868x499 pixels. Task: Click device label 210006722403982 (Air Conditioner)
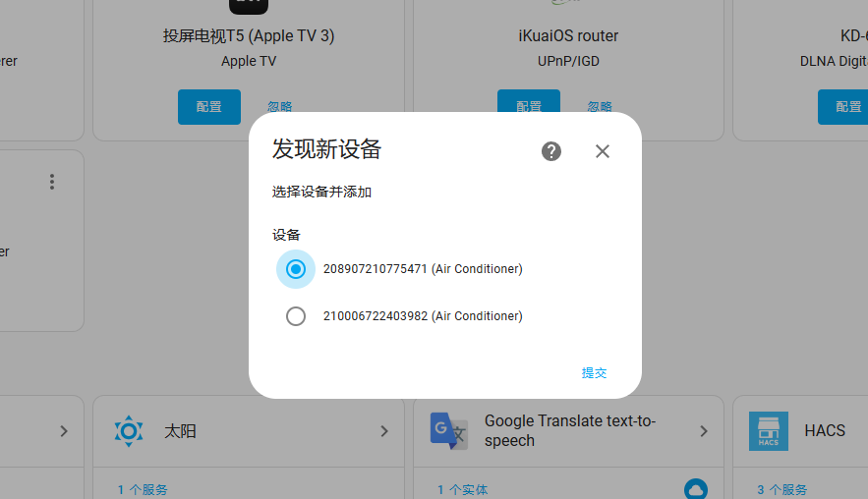(423, 316)
